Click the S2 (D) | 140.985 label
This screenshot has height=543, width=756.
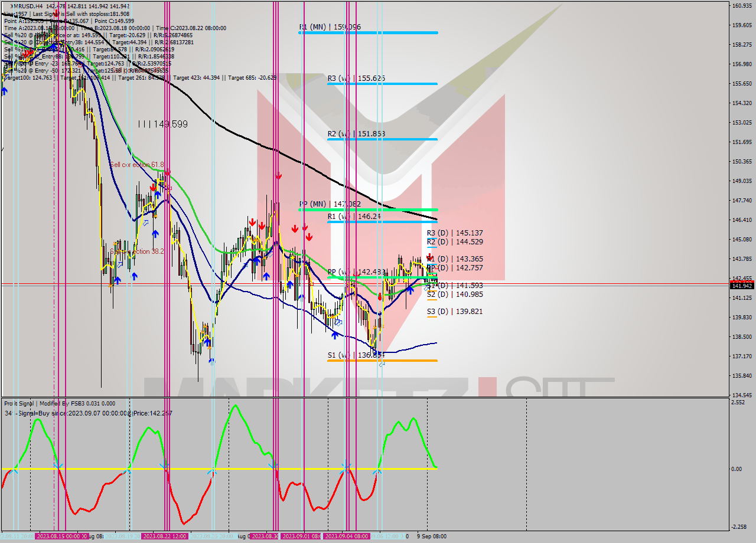click(455, 294)
